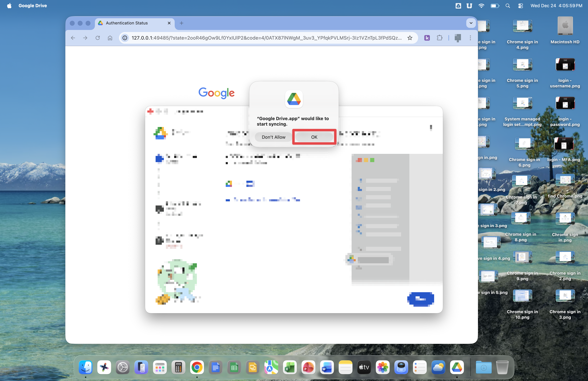
Task: Bookmark this page with the star icon
Action: [x=410, y=38]
